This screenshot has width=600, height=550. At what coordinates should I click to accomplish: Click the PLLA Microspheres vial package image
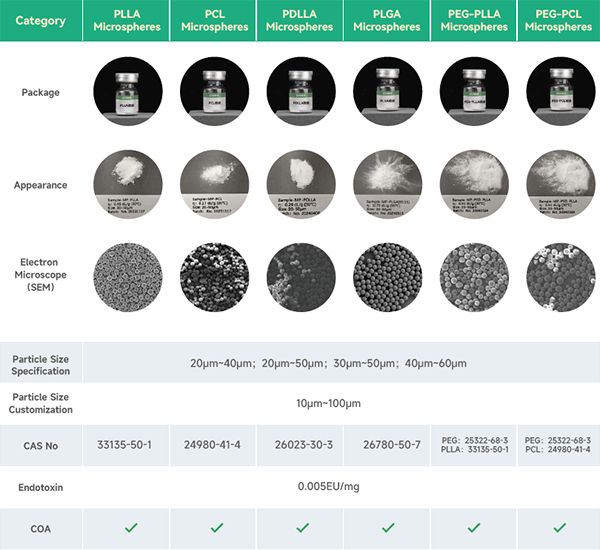tap(126, 92)
